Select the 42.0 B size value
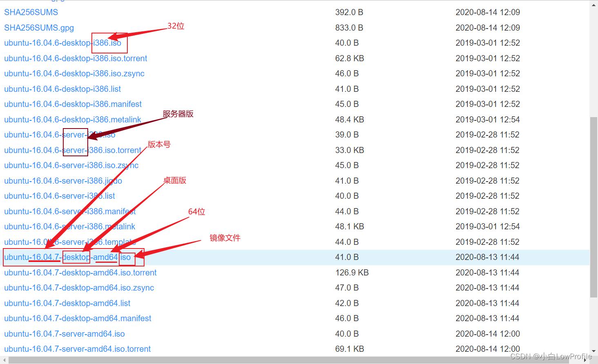The width and height of the screenshot is (598, 364). pos(347,303)
